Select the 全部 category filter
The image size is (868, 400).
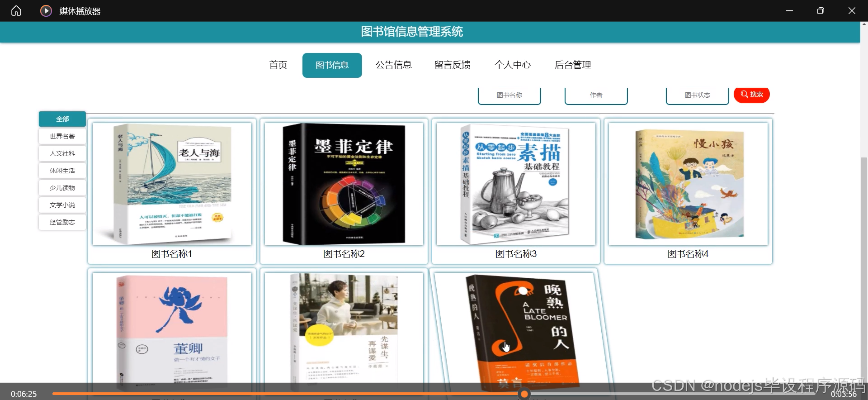(x=62, y=119)
